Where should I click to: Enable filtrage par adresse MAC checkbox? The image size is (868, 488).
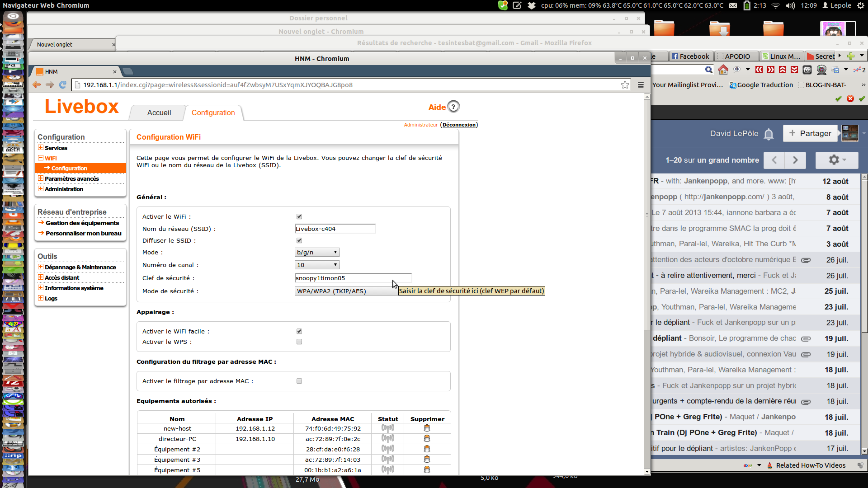[x=299, y=381]
